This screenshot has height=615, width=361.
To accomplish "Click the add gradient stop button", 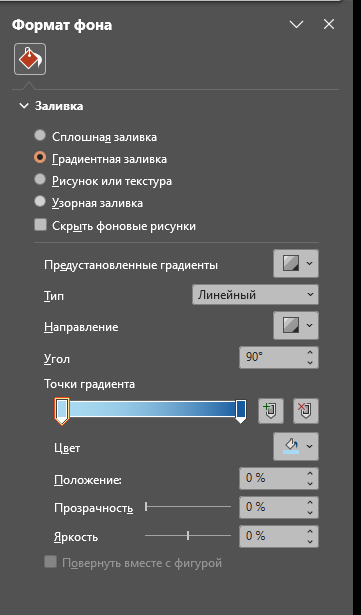I will tap(271, 411).
